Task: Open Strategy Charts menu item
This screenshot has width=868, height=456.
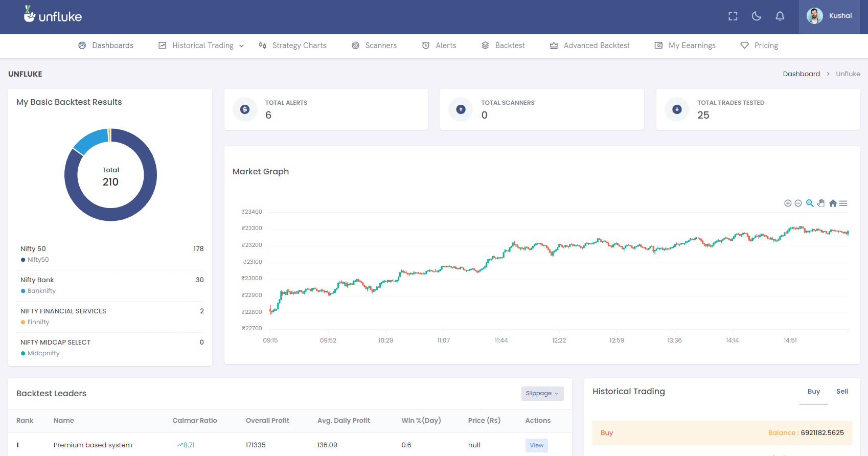Action: tap(292, 45)
